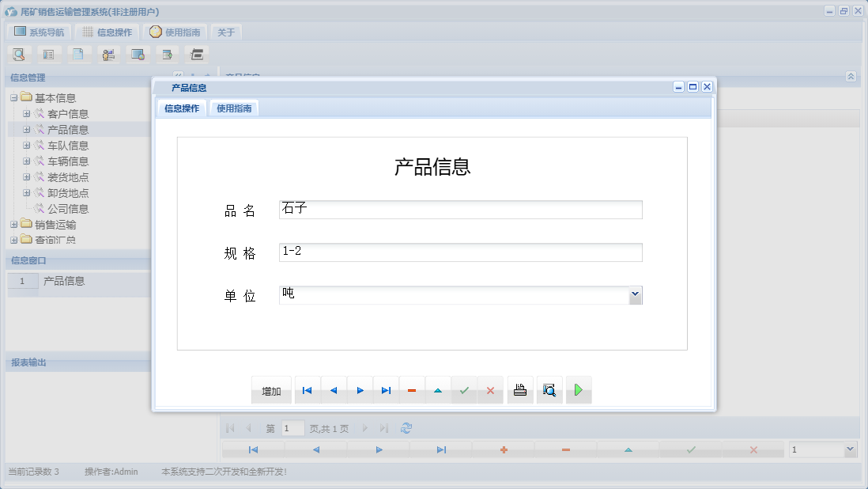The height and width of the screenshot is (489, 868).
Task: Expand the 销售运输 tree node
Action: (x=13, y=224)
